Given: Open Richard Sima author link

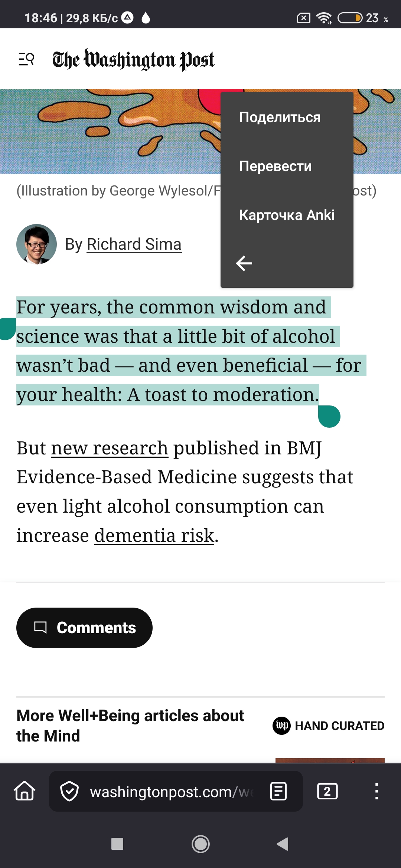Looking at the screenshot, I should [134, 244].
